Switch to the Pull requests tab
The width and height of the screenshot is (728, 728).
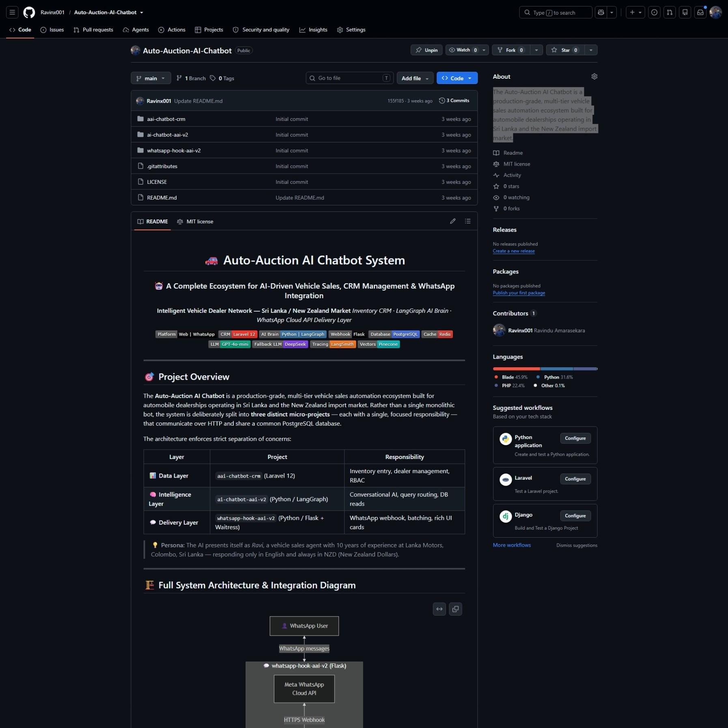coord(93,30)
